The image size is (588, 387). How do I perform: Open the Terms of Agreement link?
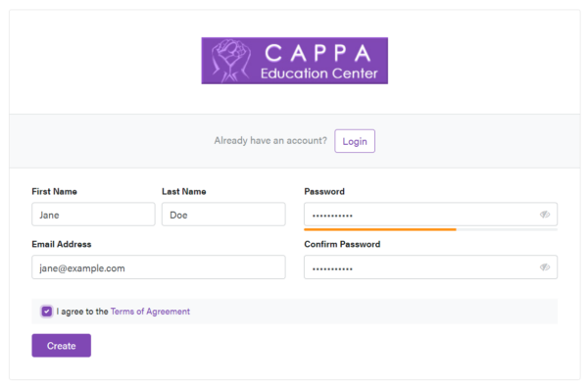pos(150,312)
